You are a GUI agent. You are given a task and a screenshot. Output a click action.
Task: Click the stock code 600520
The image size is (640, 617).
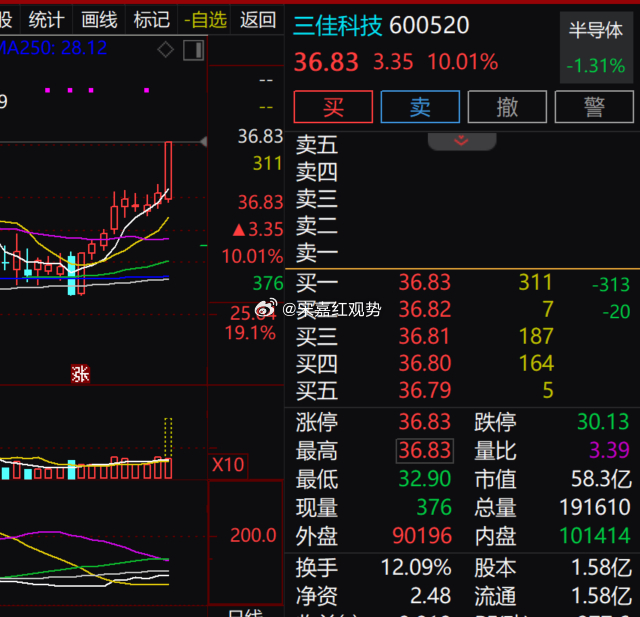[429, 25]
